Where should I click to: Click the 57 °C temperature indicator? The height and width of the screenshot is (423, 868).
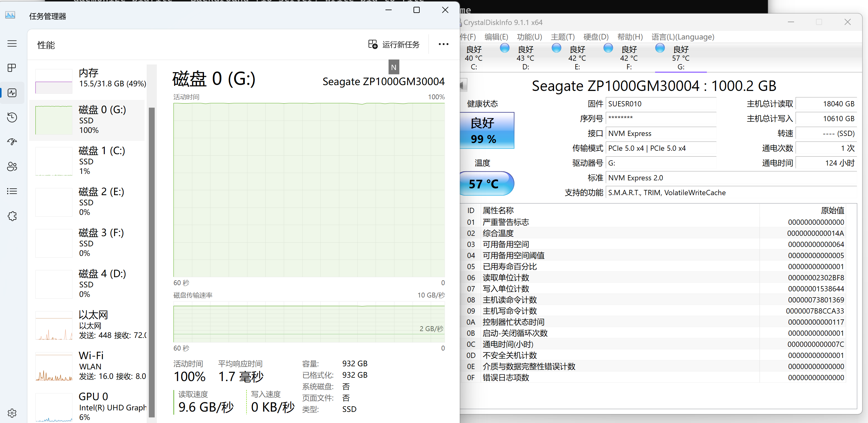(x=487, y=184)
